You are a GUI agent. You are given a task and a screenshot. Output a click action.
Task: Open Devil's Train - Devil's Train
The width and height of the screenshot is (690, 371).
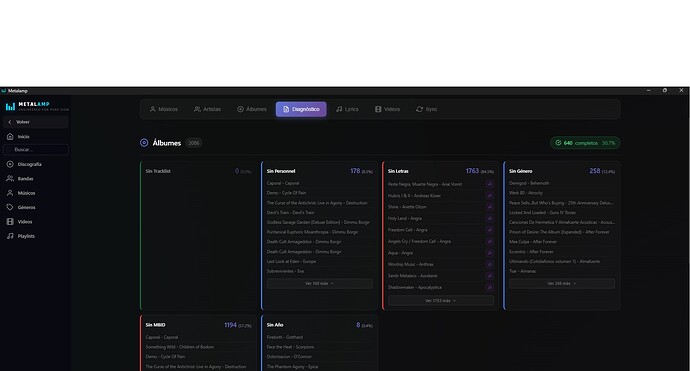(290, 213)
